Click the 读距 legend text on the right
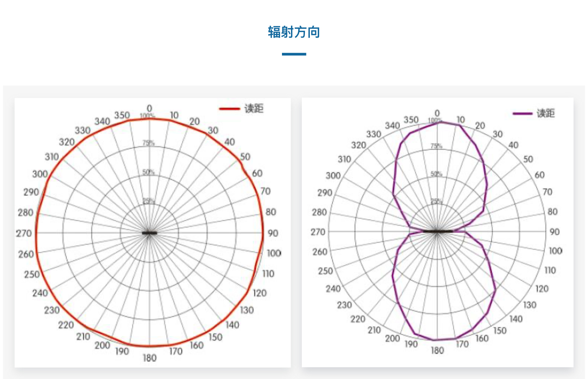 click(x=546, y=114)
